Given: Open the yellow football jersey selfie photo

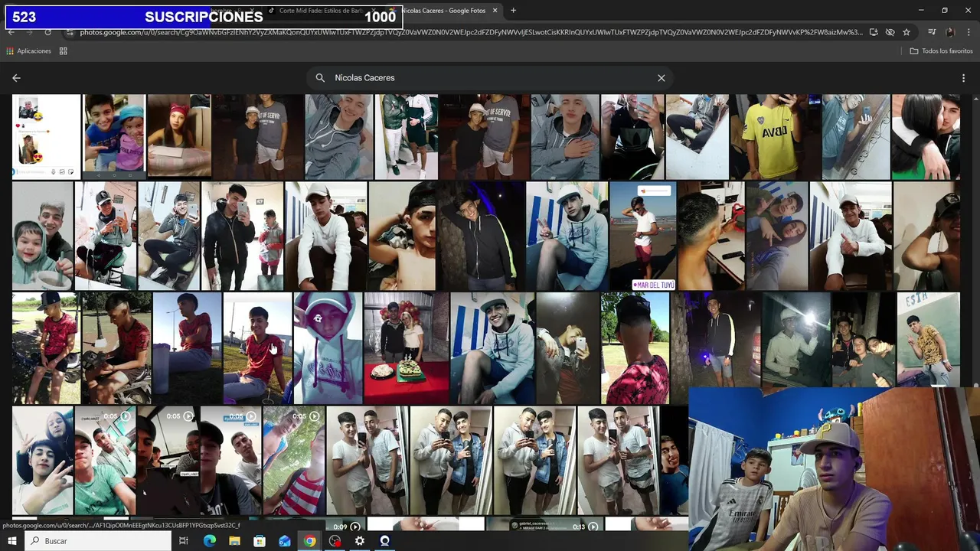Looking at the screenshot, I should (774, 137).
